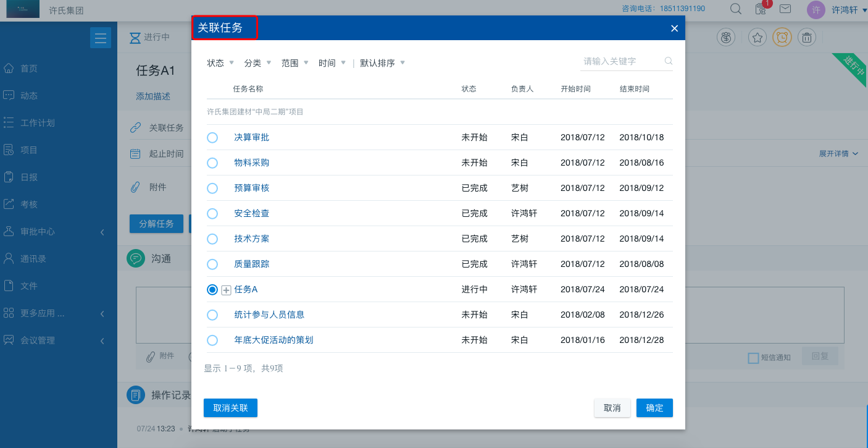The height and width of the screenshot is (448, 868).
Task: Click the 工作计划 list icon
Action: (9, 122)
